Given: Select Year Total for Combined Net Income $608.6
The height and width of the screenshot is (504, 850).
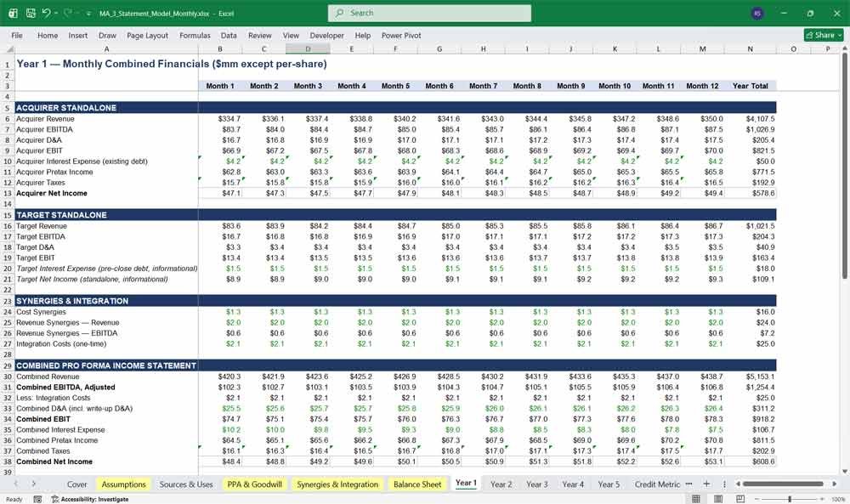Looking at the screenshot, I should tap(751, 462).
